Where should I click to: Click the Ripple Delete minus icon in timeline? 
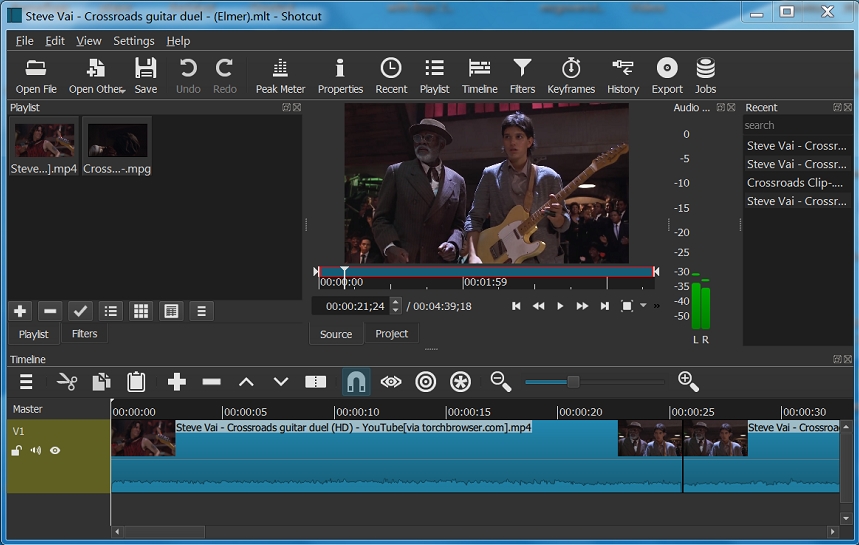(x=211, y=382)
